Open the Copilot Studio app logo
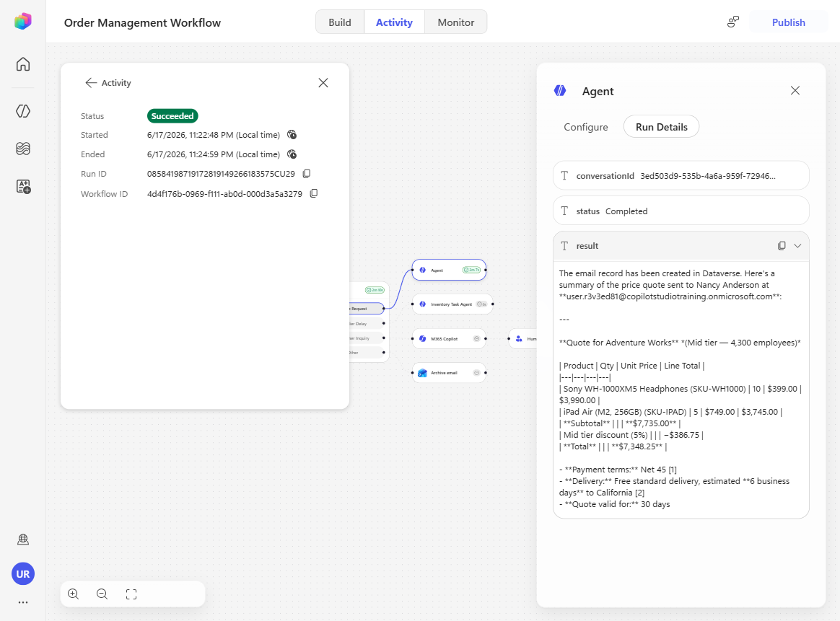Image resolution: width=840 pixels, height=621 pixels. tap(23, 22)
